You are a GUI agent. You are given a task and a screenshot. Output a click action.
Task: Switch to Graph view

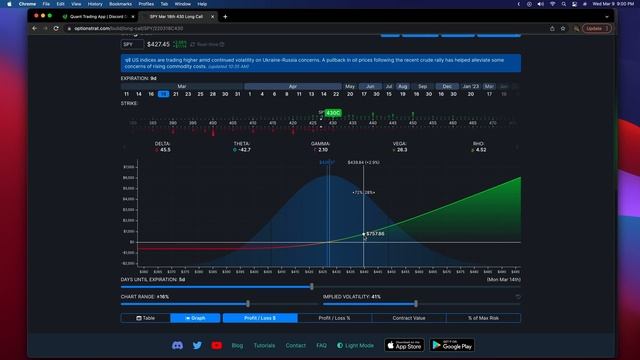[x=195, y=318]
